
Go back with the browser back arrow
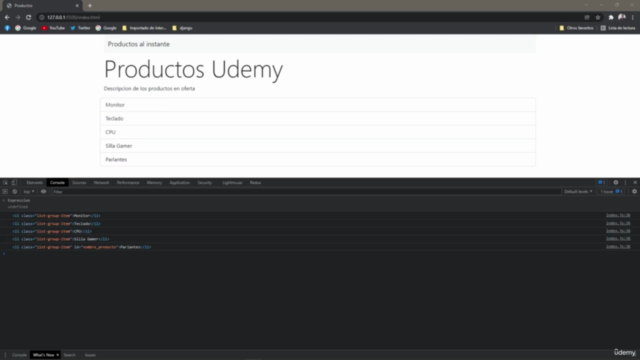point(7,17)
